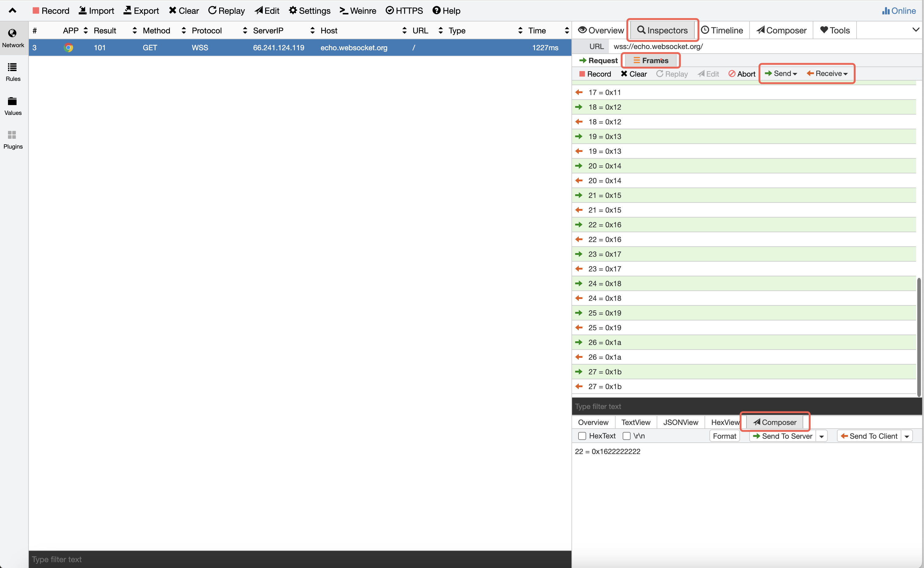Toggle the \r\n checkbox
924x568 pixels.
[626, 436]
